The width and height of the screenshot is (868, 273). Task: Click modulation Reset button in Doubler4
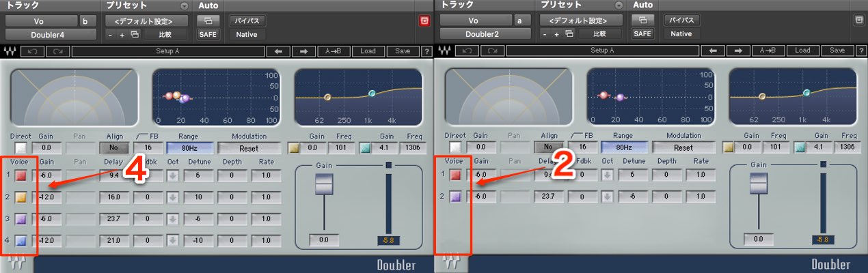[249, 147]
